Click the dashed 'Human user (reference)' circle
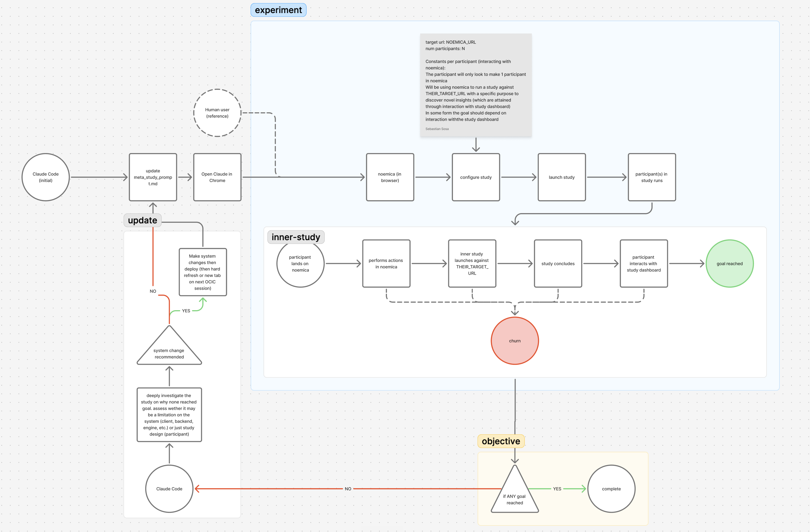 (x=217, y=113)
